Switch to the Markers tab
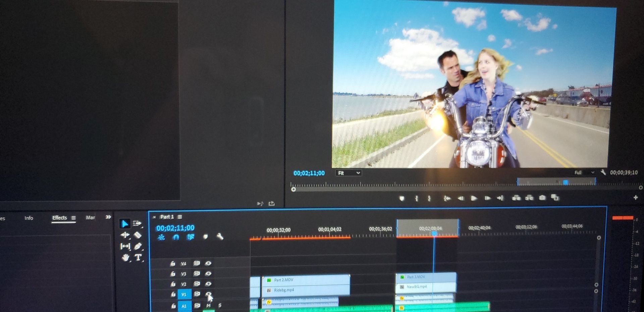The width and height of the screenshot is (644, 312). (x=91, y=217)
